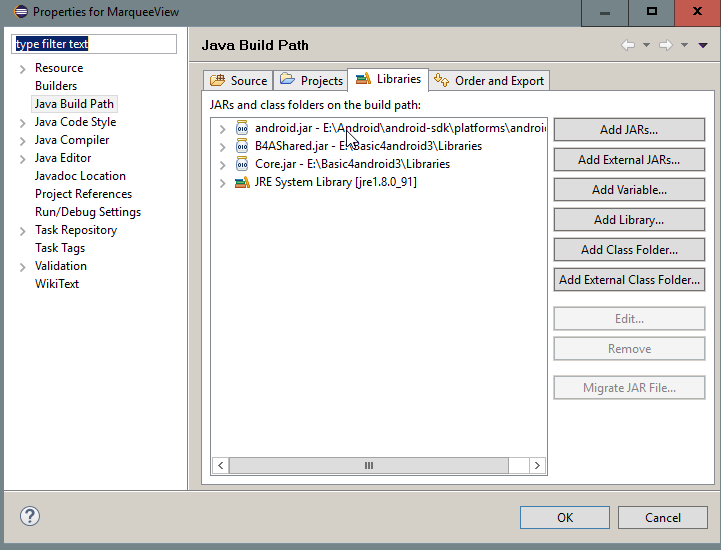Click the type filter text field

(94, 44)
